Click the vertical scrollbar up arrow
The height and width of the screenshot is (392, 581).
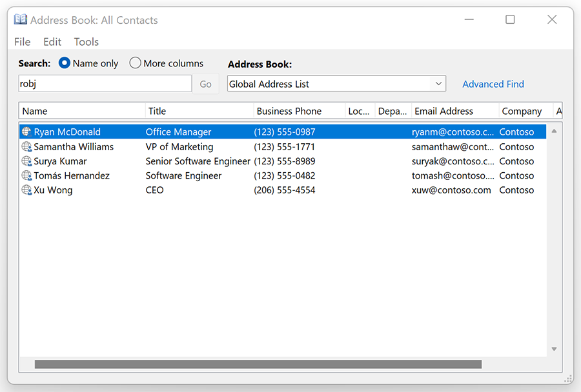[x=554, y=131]
